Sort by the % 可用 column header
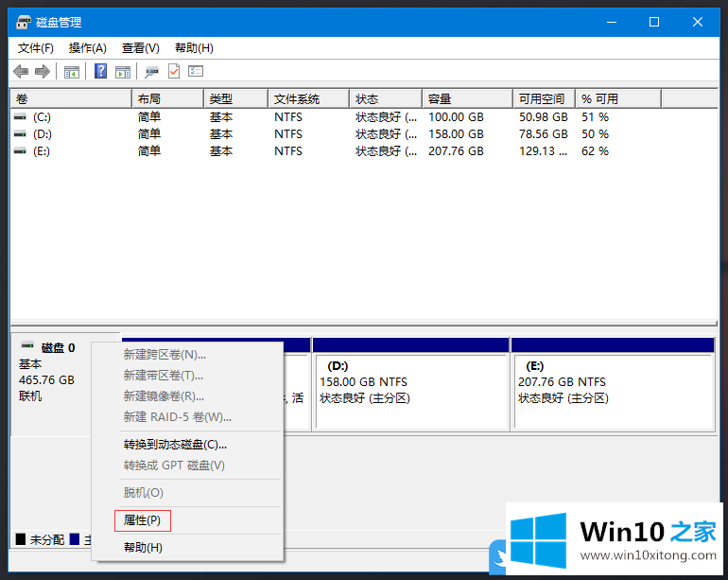Image resolution: width=728 pixels, height=580 pixels. click(618, 99)
